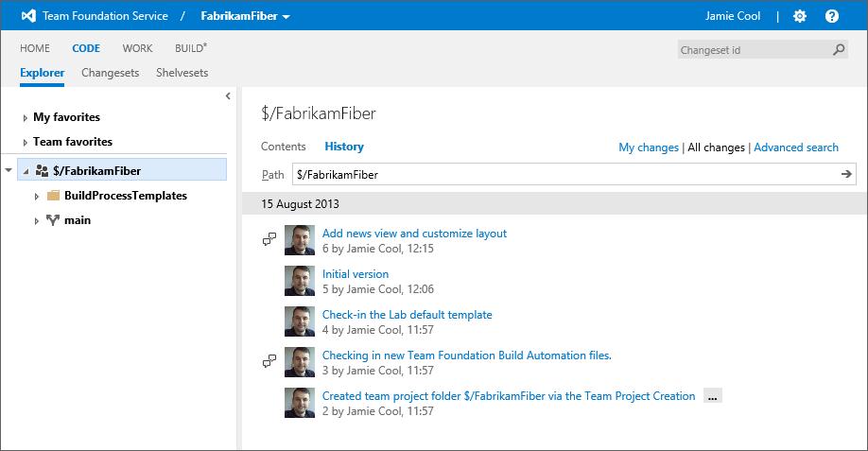Open the Initial version changeset
The width and height of the screenshot is (868, 451).
(356, 274)
